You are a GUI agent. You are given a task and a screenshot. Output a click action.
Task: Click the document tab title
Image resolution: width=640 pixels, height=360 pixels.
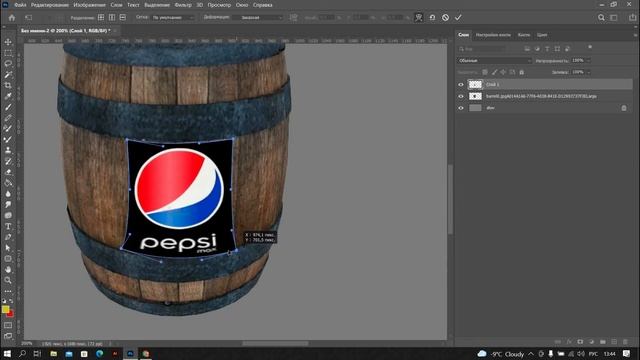(65, 31)
